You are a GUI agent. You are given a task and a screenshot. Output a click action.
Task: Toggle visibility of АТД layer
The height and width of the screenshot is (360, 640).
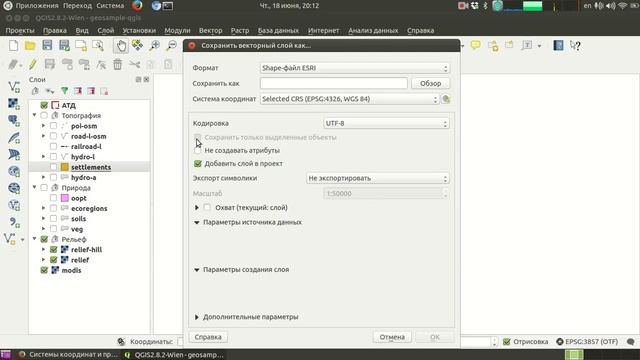click(x=44, y=105)
